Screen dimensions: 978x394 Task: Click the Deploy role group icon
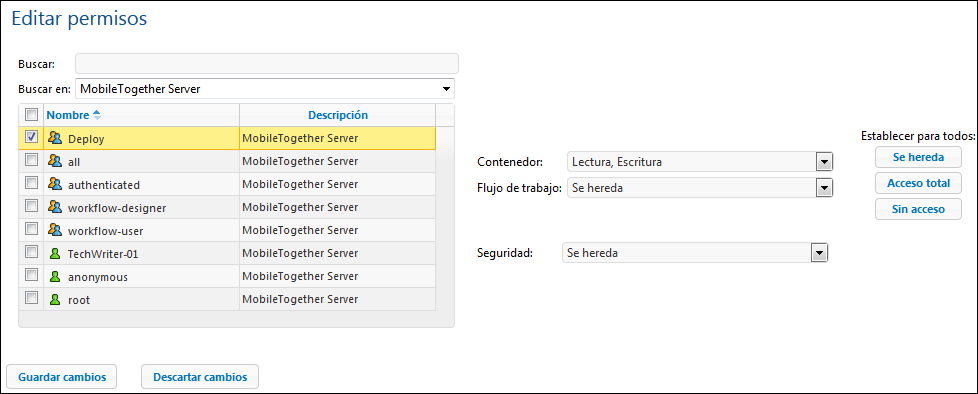[56, 138]
